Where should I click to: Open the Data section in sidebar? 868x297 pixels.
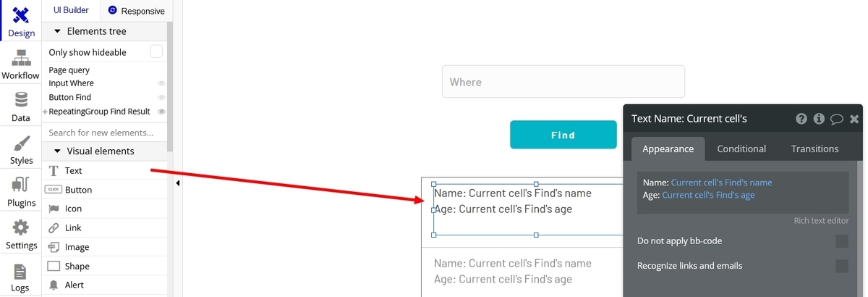pos(20,106)
